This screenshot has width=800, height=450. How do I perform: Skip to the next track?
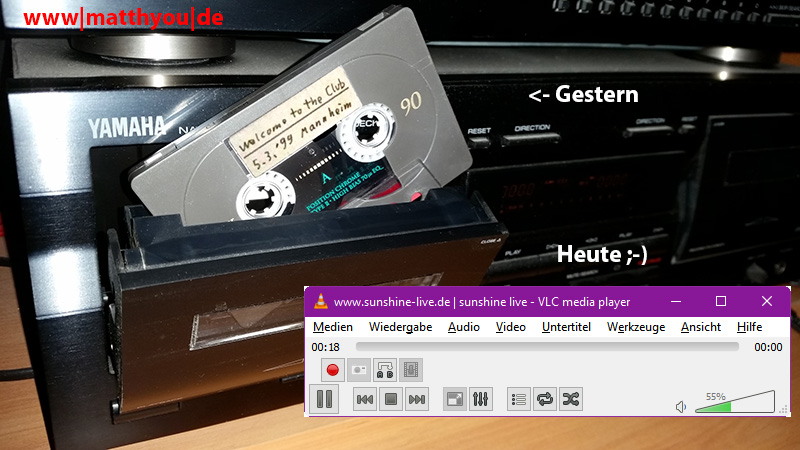click(x=417, y=399)
